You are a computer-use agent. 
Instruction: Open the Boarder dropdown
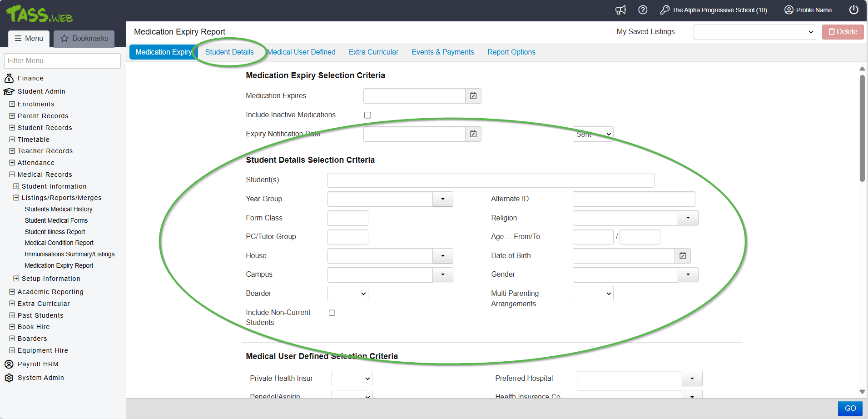[x=347, y=294]
